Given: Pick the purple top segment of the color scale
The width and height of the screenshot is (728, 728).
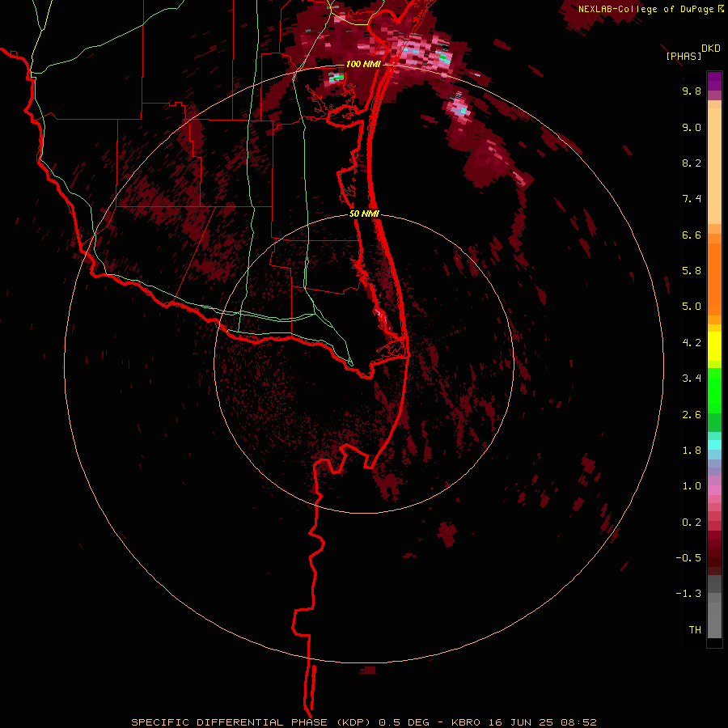Looking at the screenshot, I should 714,81.
